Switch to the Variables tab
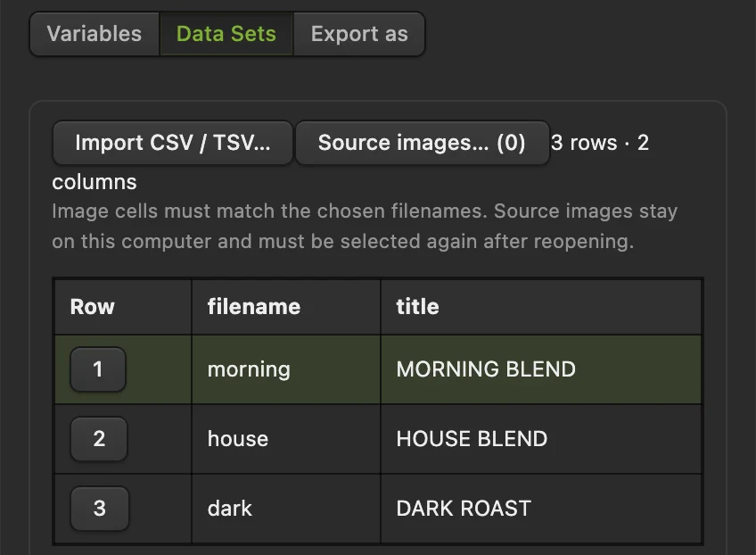 pyautogui.click(x=94, y=34)
